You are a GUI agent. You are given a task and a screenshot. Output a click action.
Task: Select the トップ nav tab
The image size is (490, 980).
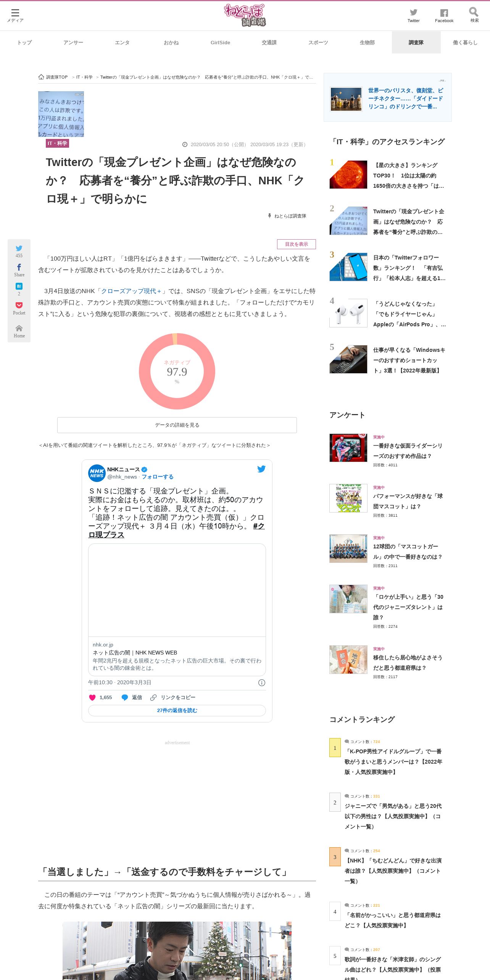click(x=24, y=42)
